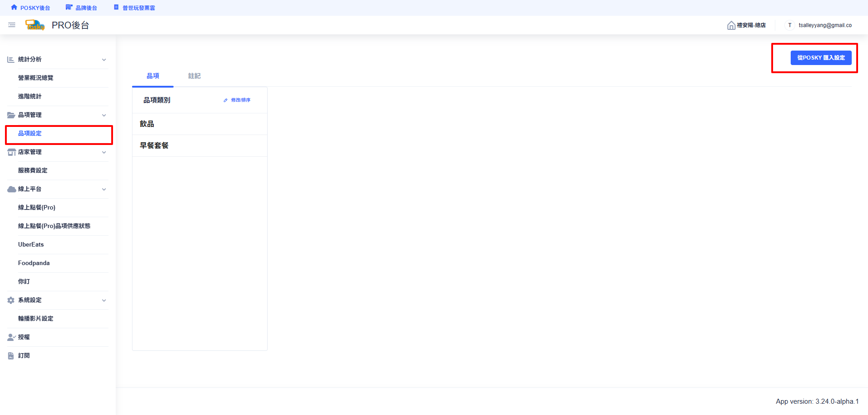Click the store icon beside 店家管理

(x=11, y=152)
